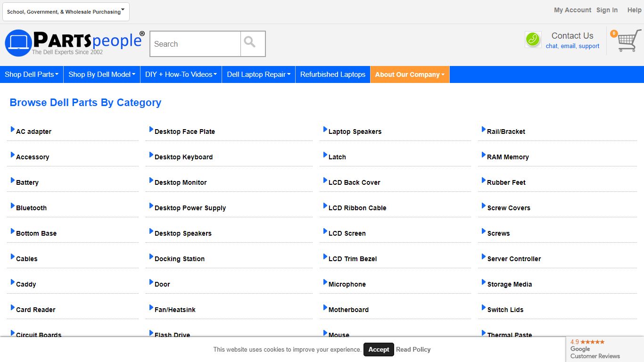Open the LCD Back Cover category

tap(355, 182)
